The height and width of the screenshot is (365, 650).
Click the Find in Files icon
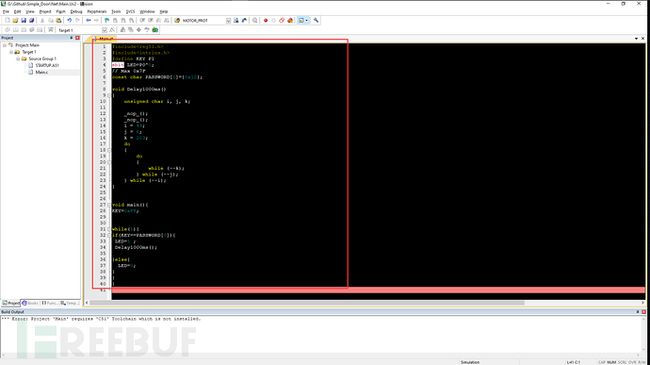236,20
